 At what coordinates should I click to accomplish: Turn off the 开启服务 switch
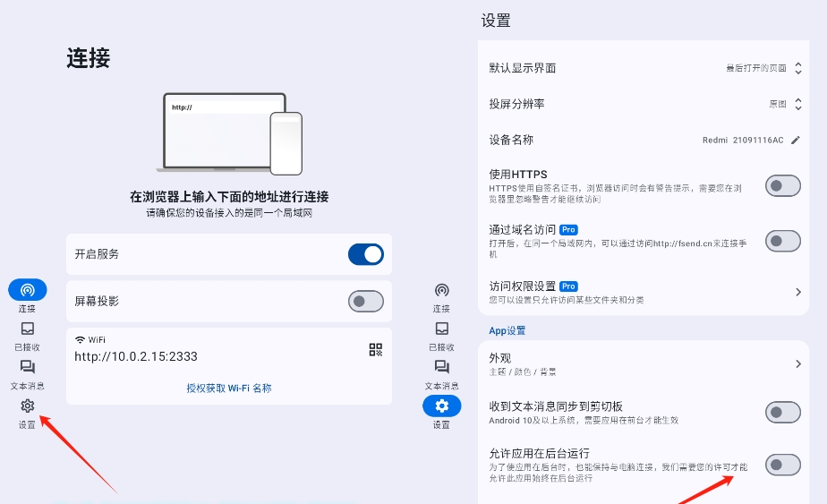[366, 254]
